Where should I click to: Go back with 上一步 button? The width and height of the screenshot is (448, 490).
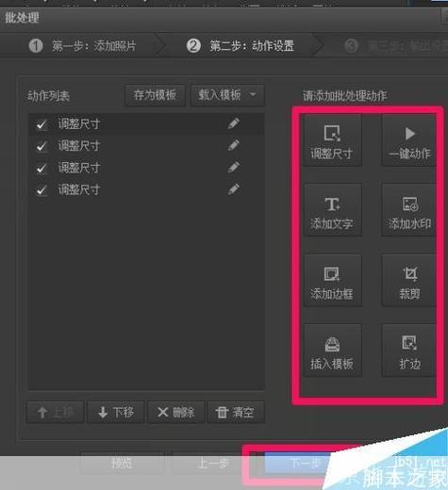tap(213, 464)
